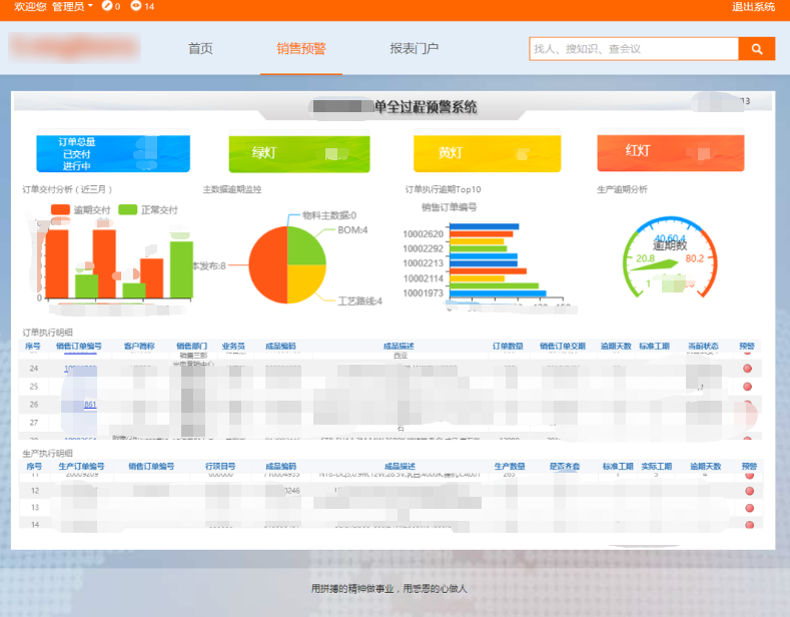Click order label 10002292 in Top10 chart
The width and height of the screenshot is (790, 617).
[423, 248]
